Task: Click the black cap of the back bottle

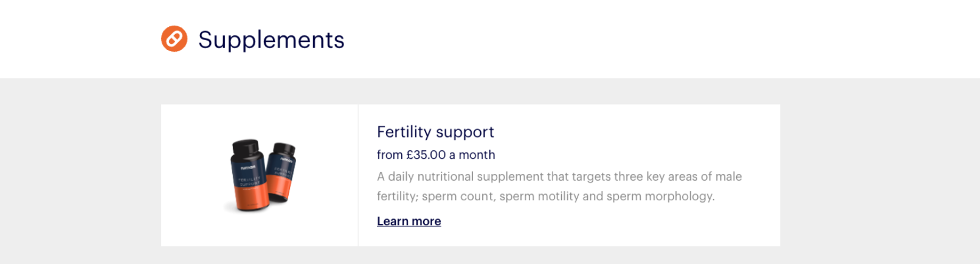Action: tap(284, 149)
